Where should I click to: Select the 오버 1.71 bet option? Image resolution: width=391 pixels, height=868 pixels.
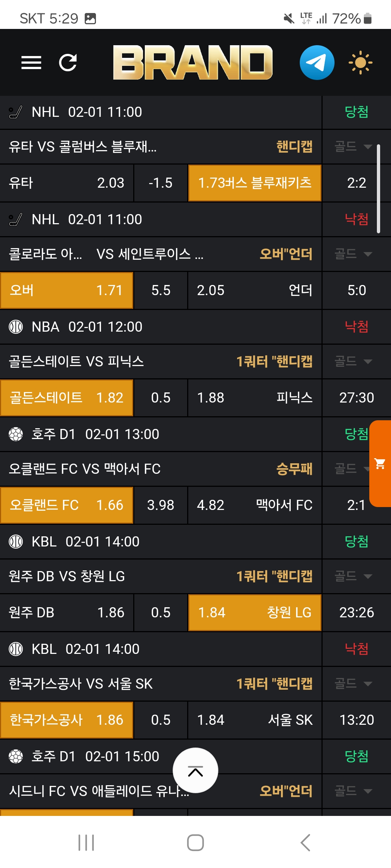pyautogui.click(x=67, y=290)
